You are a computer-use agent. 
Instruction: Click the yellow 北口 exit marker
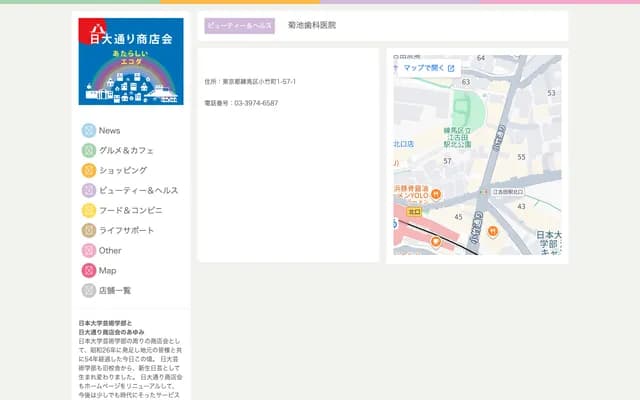414,212
